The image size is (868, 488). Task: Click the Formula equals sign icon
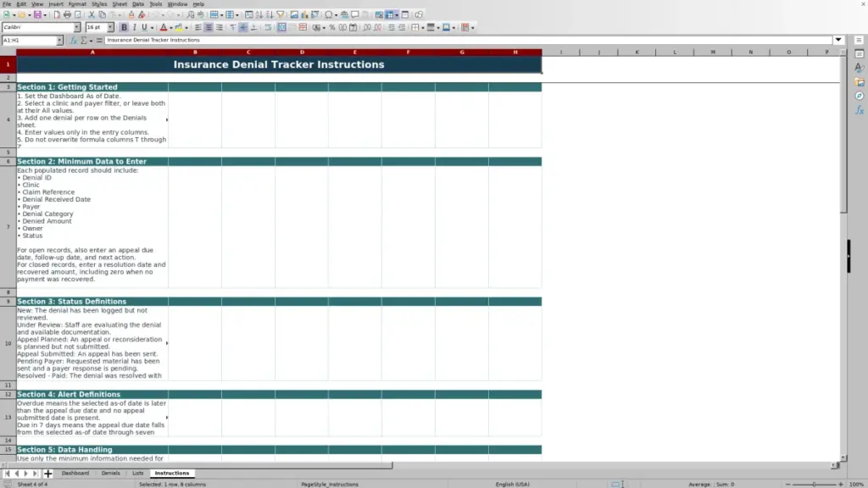click(x=99, y=41)
